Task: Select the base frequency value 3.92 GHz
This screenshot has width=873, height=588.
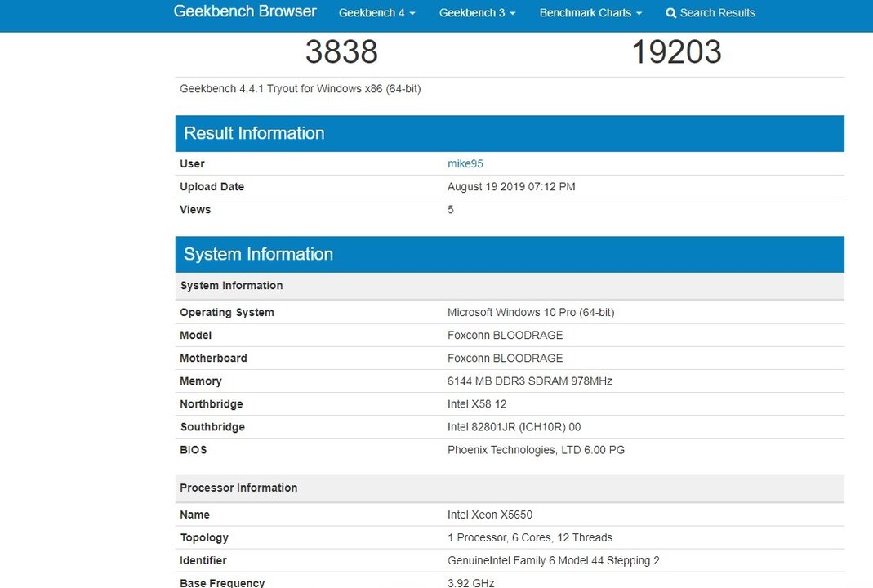Action: coord(470,582)
